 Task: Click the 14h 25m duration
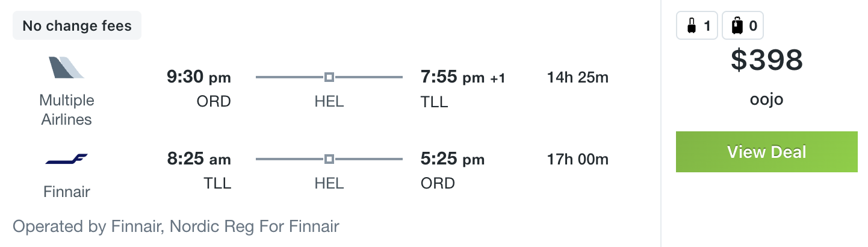point(578,77)
